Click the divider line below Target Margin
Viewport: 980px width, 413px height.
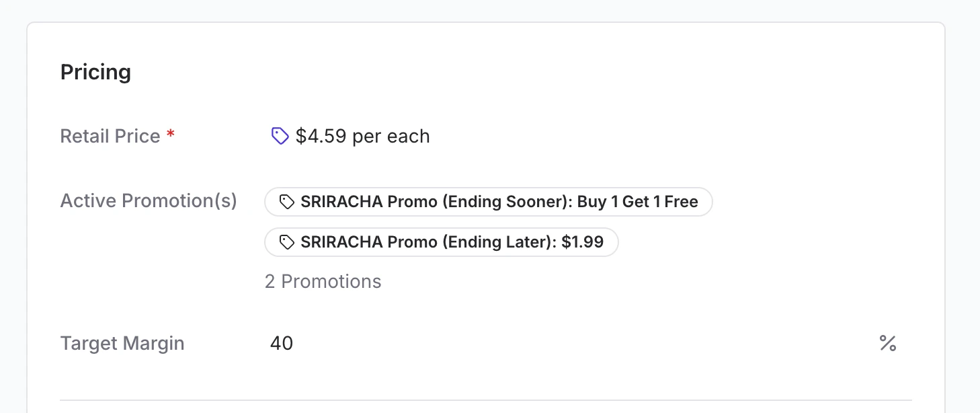485,400
